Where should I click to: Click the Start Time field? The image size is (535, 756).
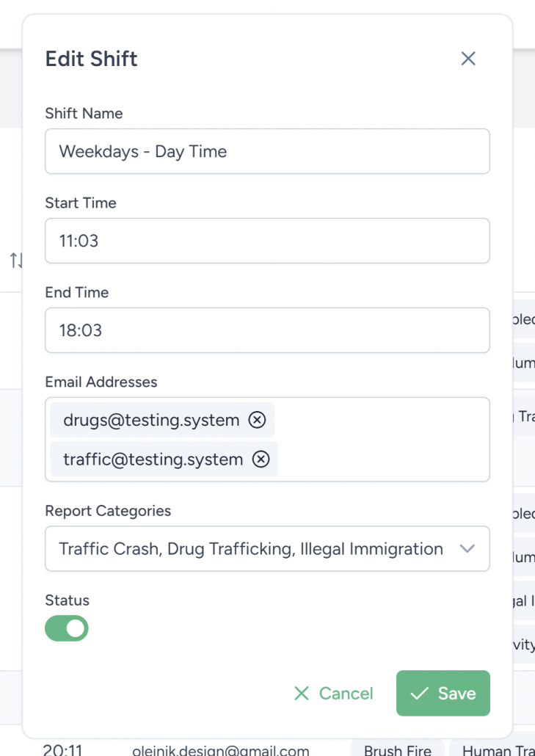267,241
